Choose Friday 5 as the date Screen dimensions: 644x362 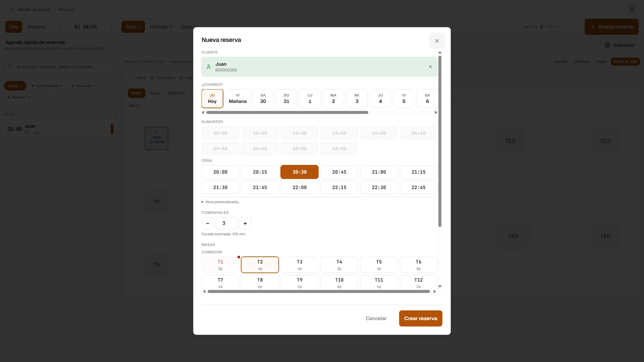click(404, 99)
